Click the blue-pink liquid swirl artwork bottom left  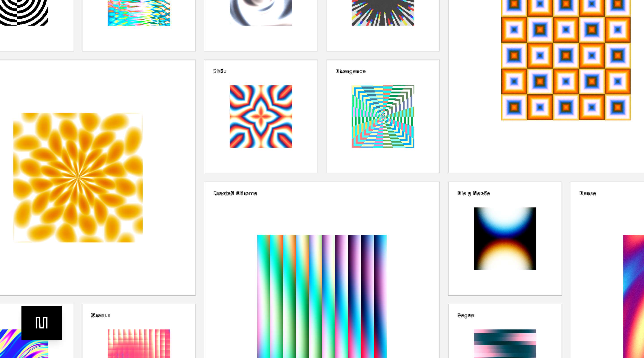point(24,348)
